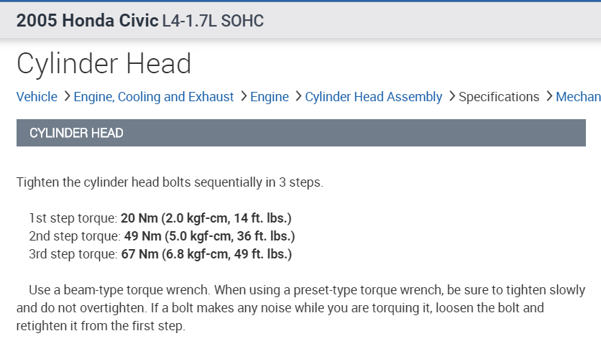Viewport: 601px width, 364px height.
Task: Click chevron between Exhaust and Engine breadcrumbs
Action: click(x=244, y=96)
